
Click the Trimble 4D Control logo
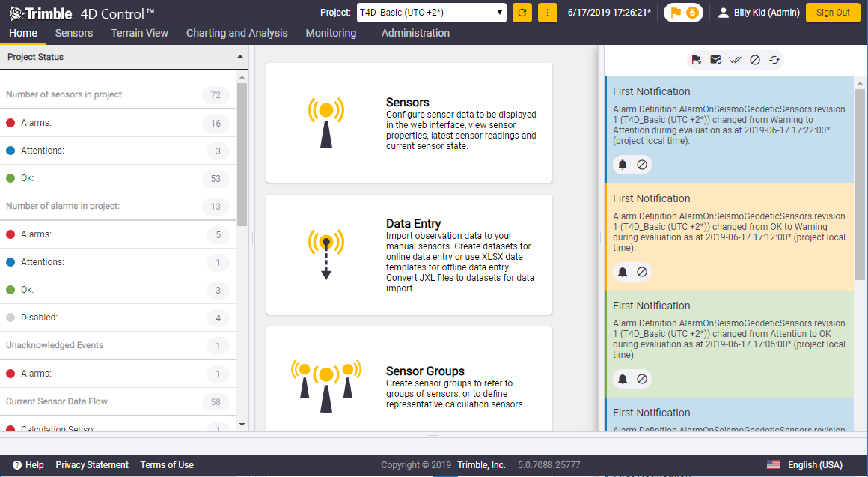(x=82, y=13)
